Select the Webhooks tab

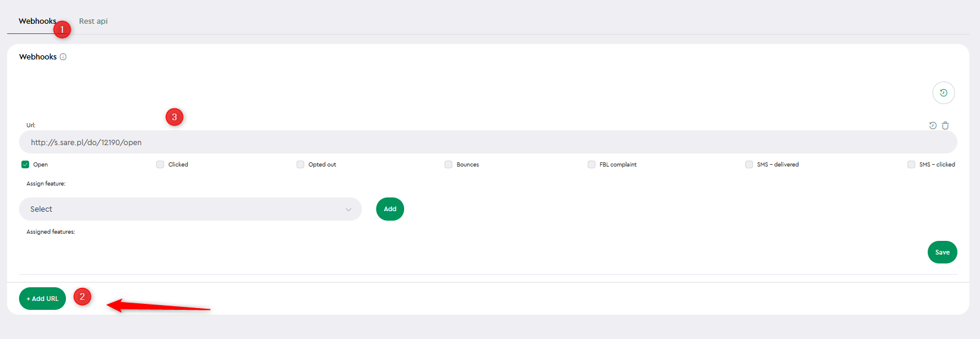pos(37,21)
